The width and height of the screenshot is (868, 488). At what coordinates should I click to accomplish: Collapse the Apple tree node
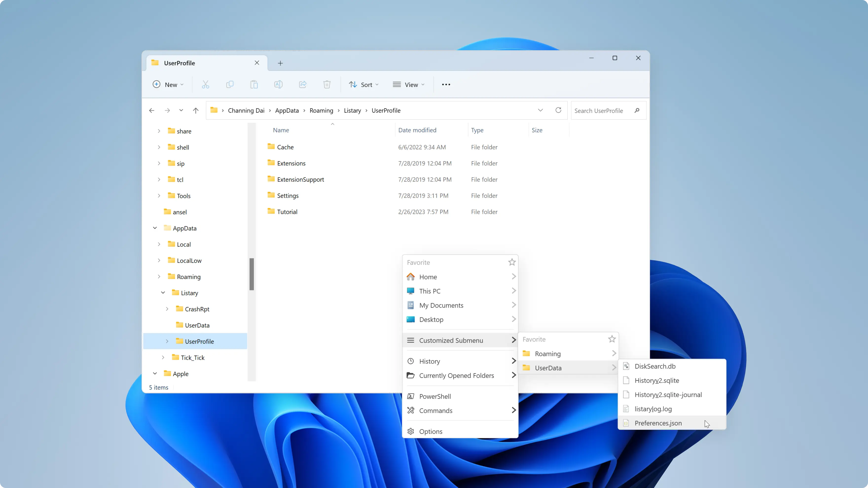click(x=155, y=373)
